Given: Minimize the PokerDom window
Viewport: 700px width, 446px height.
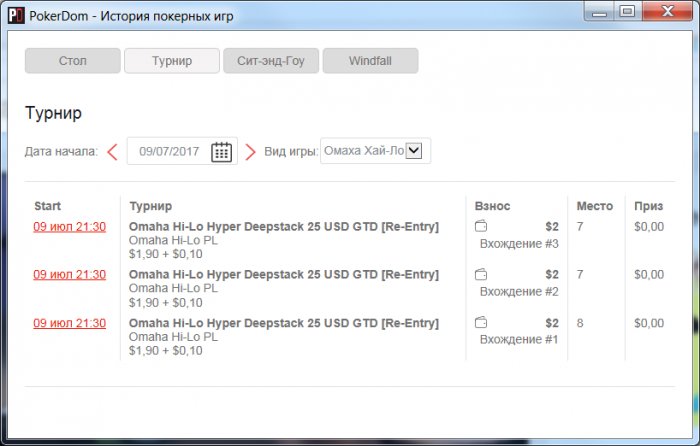Looking at the screenshot, I should click(x=599, y=12).
